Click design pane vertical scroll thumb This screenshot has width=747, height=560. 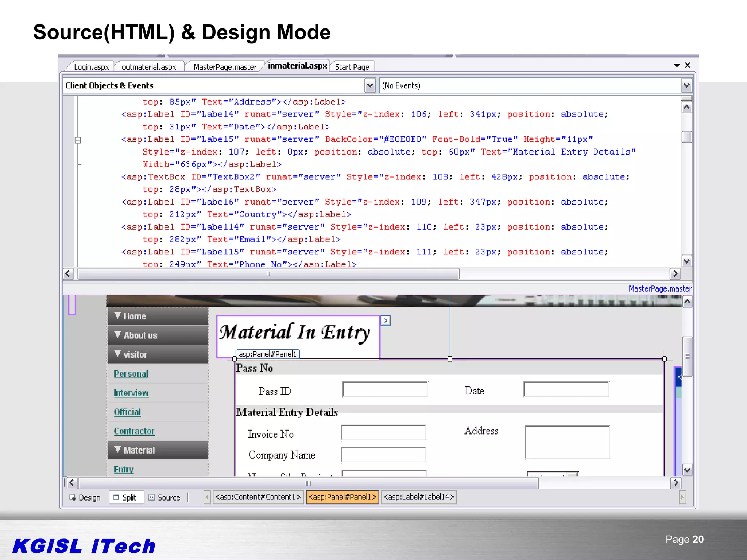point(687,357)
